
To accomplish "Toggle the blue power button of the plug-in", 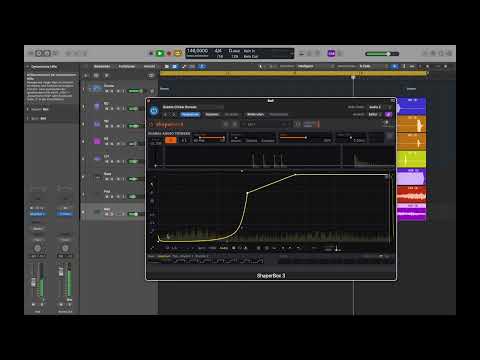I will [x=154, y=111].
